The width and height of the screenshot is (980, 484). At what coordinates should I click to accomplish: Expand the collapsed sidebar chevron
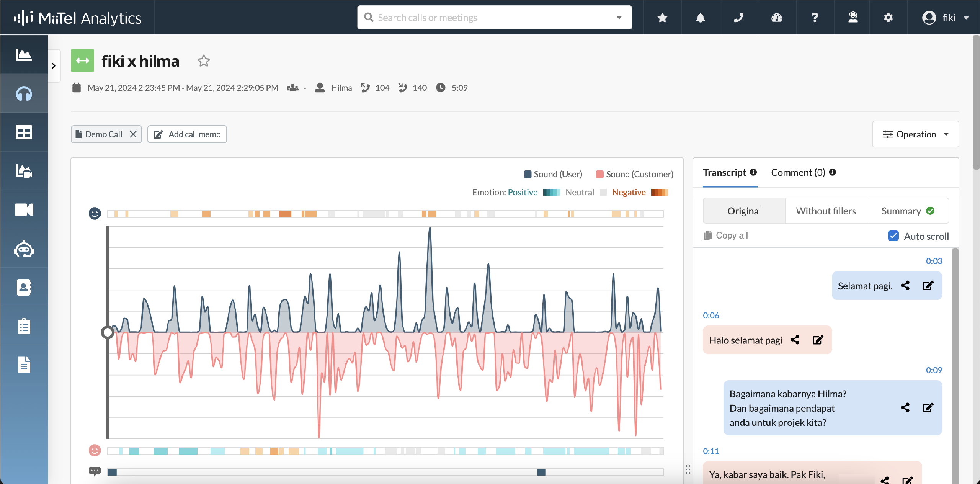click(x=54, y=66)
